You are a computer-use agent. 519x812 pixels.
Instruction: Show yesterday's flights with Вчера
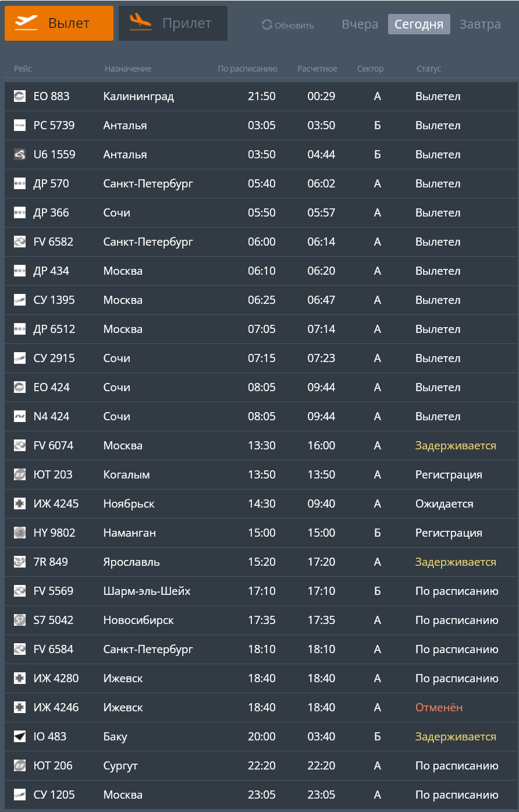point(360,24)
